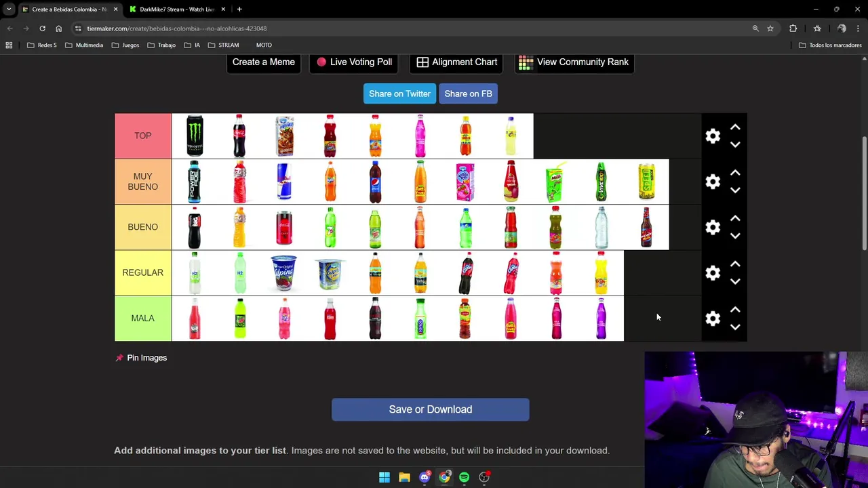Open settings gear for TOP tier
Image resolution: width=868 pixels, height=488 pixels.
point(713,136)
